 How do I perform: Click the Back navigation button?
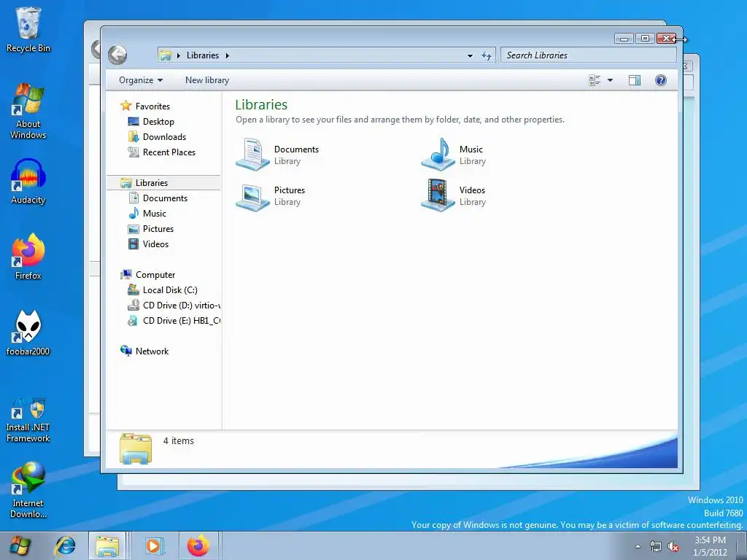tap(117, 55)
